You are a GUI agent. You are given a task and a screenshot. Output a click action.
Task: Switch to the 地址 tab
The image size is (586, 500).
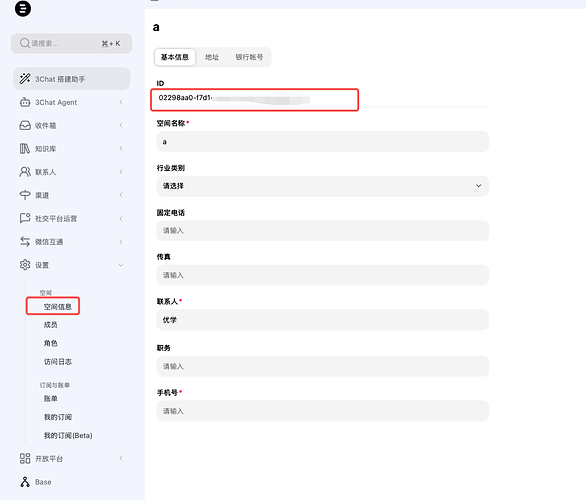pyautogui.click(x=212, y=57)
